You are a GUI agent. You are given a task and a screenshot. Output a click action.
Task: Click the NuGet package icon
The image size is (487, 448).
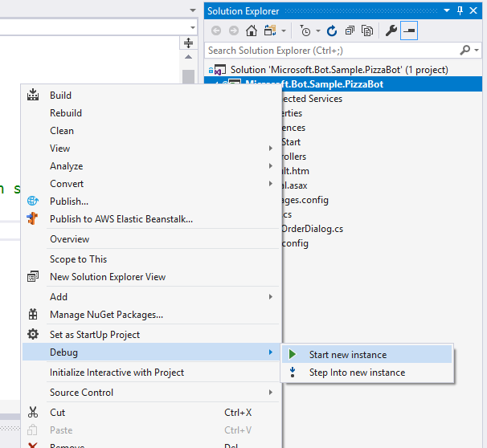33,314
